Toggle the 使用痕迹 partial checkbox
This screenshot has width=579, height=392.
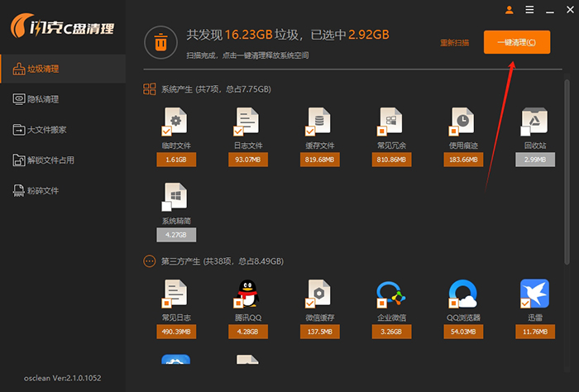tap(453, 131)
